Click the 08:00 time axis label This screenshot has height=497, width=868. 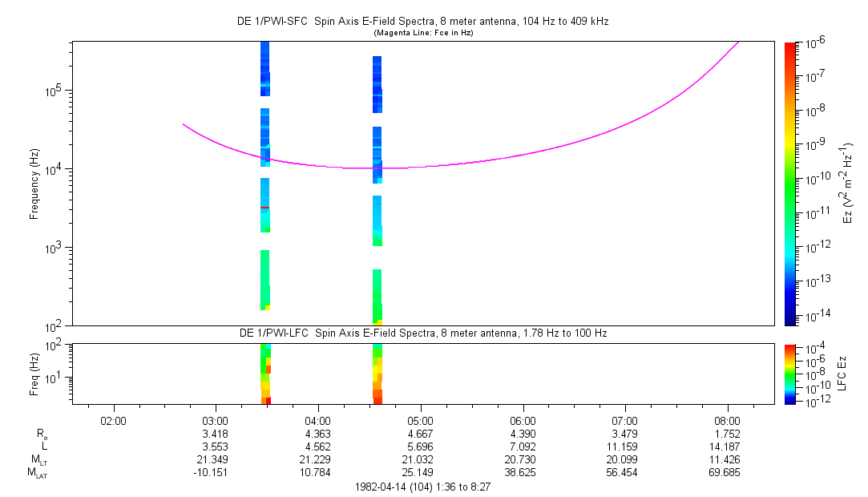727,421
